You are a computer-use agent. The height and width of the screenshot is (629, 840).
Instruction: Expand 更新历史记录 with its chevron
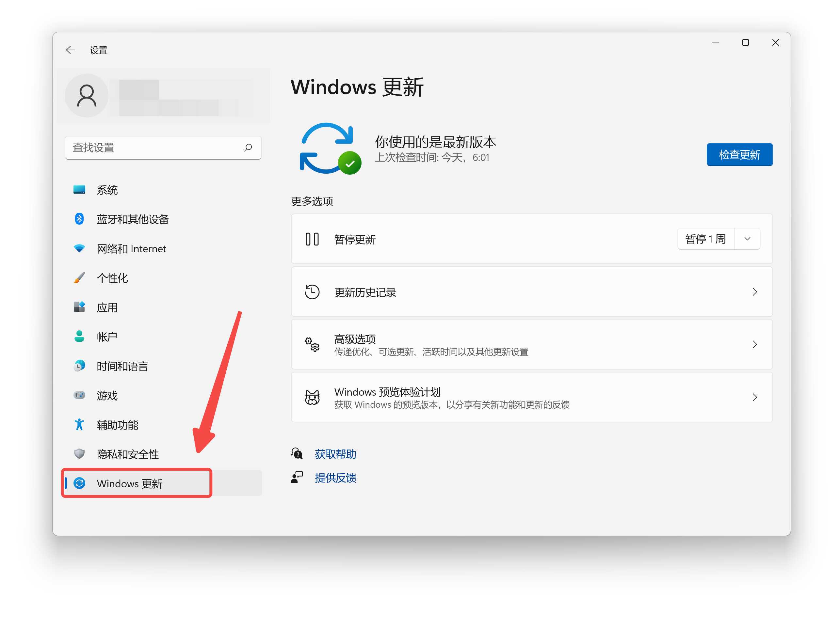tap(754, 292)
